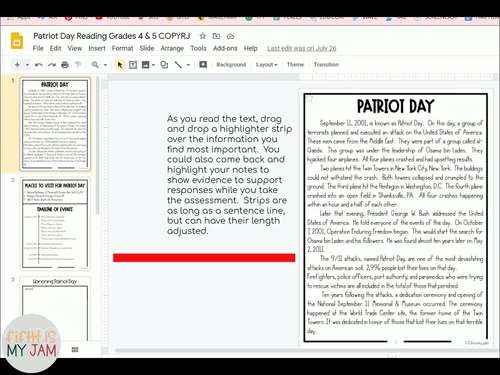This screenshot has width=500, height=375.
Task: Open the Google Slides home icon
Action: pos(17,41)
